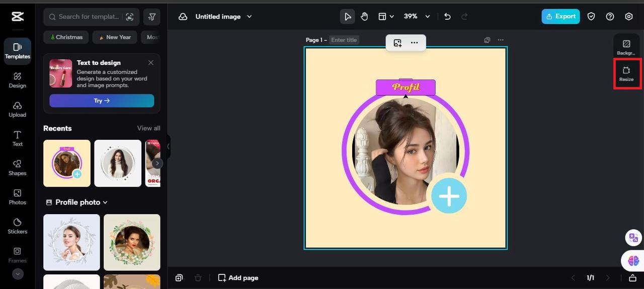Select the purple Profil recent template
The width and height of the screenshot is (644, 289).
tap(67, 163)
